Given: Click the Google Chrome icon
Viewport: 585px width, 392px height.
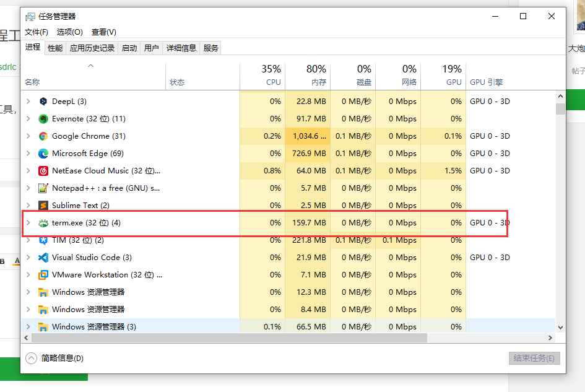Looking at the screenshot, I should click(x=43, y=136).
